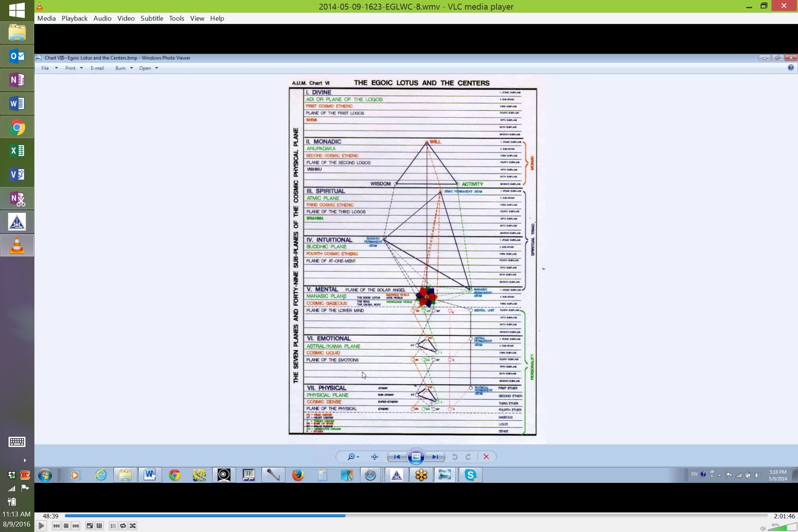
Task: Show VLC extended settings equalizer icon
Action: 99,526
